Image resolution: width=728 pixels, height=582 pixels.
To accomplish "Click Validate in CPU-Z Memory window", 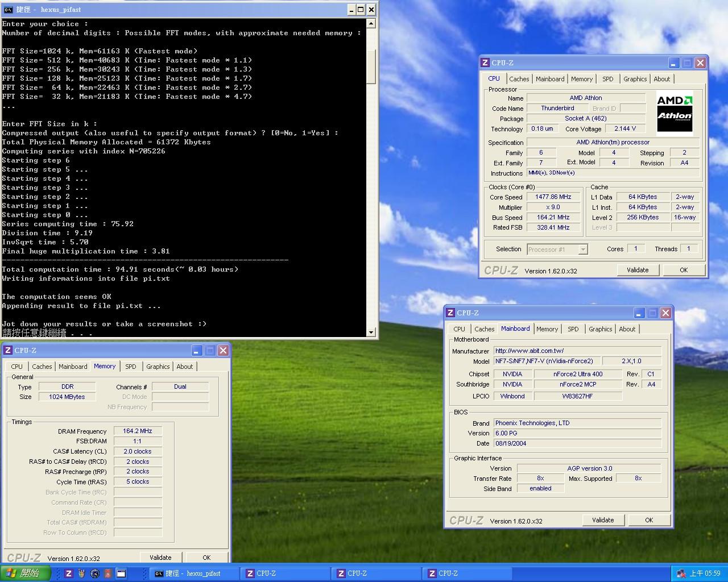I will (160, 558).
